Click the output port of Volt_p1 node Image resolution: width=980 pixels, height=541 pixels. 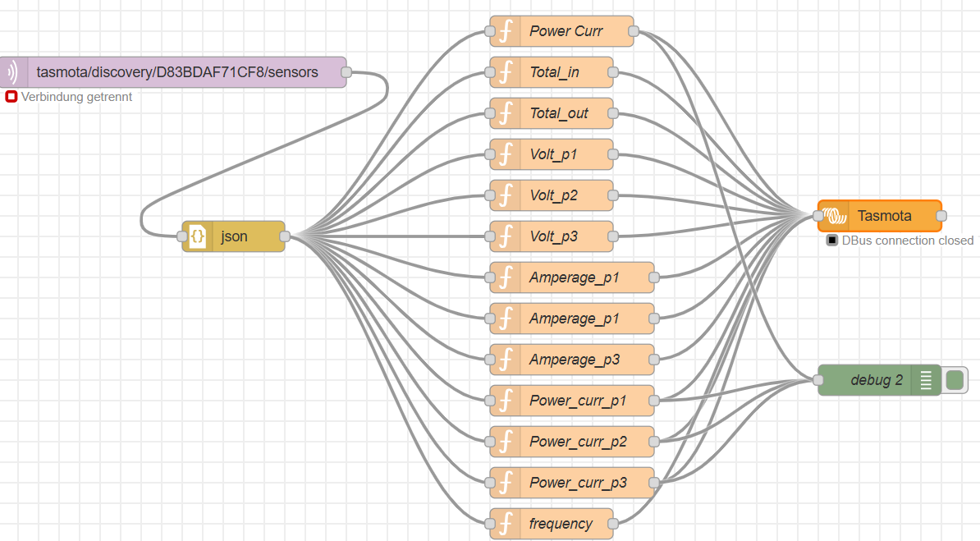613,154
